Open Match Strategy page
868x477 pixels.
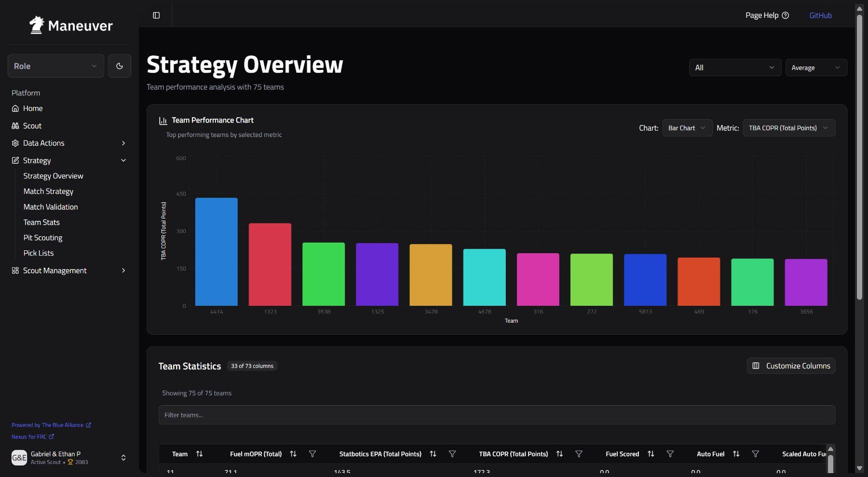48,191
